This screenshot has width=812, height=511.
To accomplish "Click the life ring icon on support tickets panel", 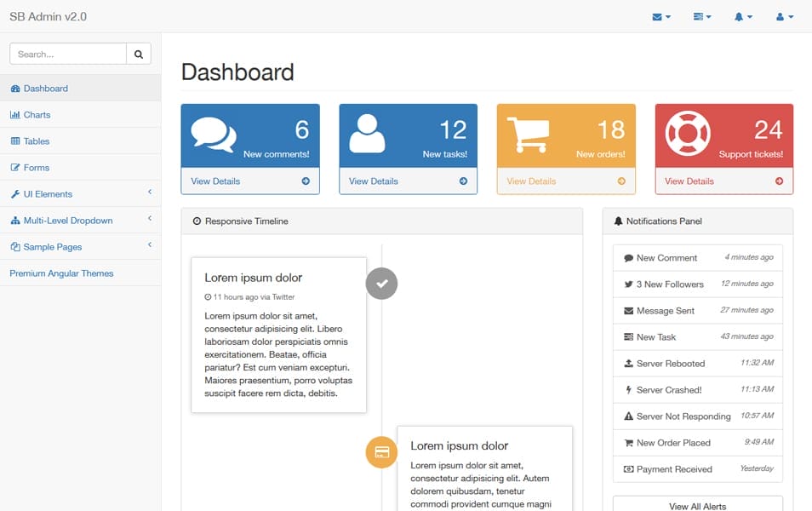I will click(688, 133).
